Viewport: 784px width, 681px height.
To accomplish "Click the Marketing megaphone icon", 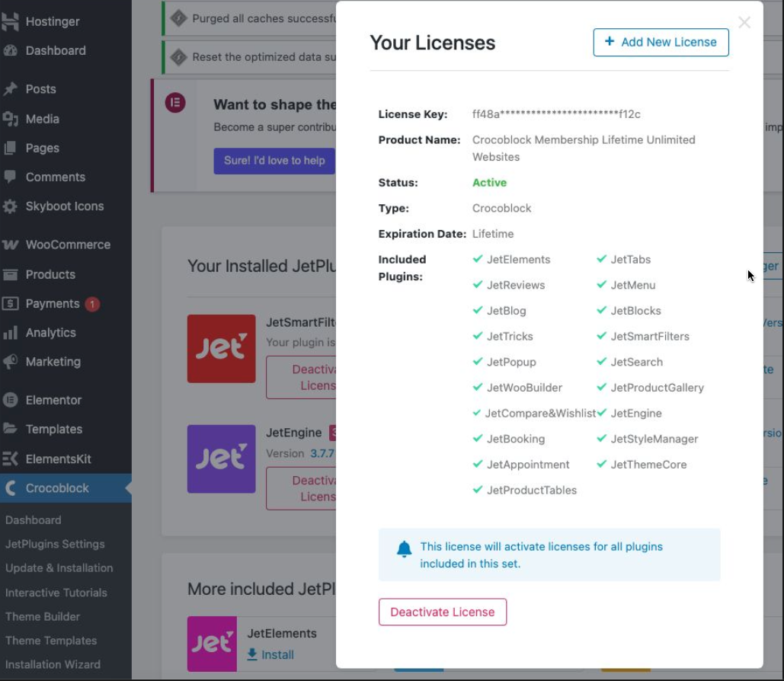I will click(10, 362).
